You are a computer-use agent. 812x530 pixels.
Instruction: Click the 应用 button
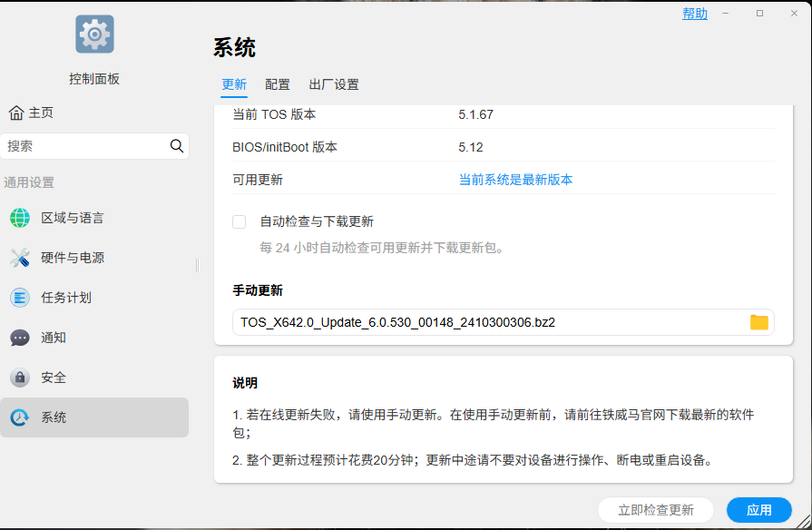pos(759,510)
